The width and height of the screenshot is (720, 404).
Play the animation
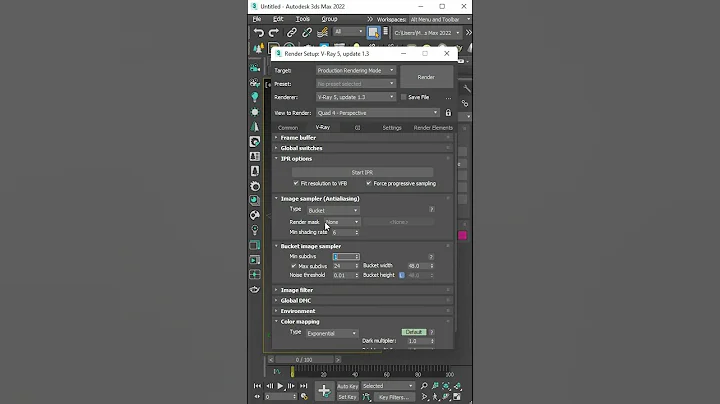click(280, 386)
